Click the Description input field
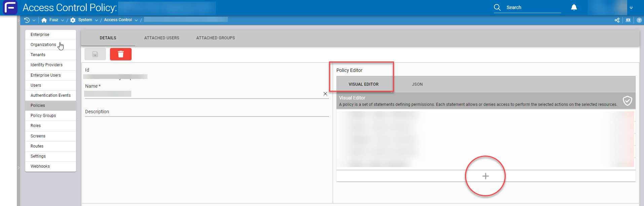This screenshot has width=644, height=206. point(207,112)
